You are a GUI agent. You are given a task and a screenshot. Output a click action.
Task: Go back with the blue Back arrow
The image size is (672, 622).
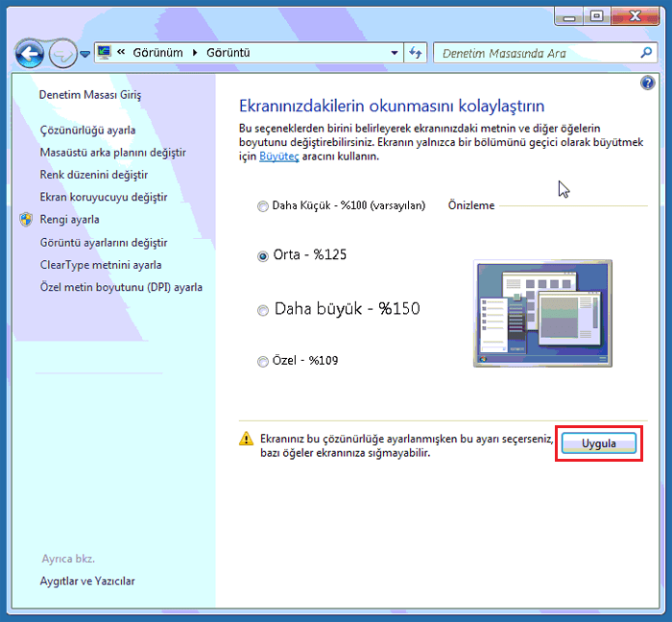click(x=29, y=54)
